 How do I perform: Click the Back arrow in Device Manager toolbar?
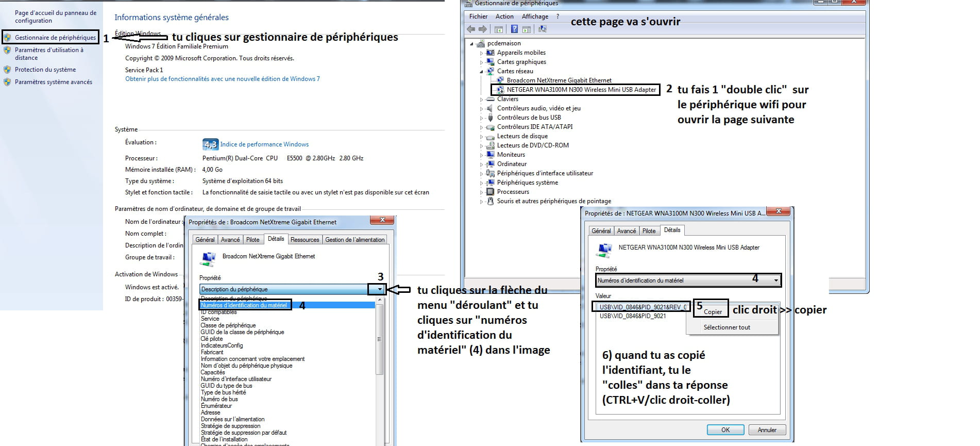470,29
